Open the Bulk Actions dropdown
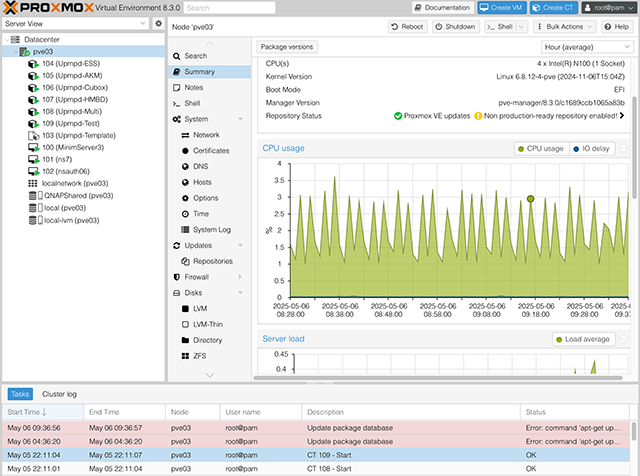Viewport: 640px width, 476px height. pyautogui.click(x=565, y=27)
